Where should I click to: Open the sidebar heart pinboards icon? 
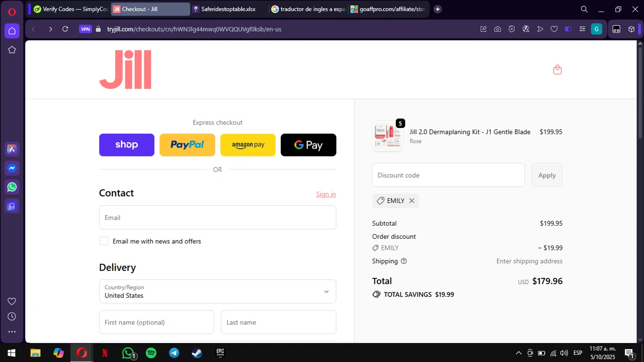[x=12, y=301]
